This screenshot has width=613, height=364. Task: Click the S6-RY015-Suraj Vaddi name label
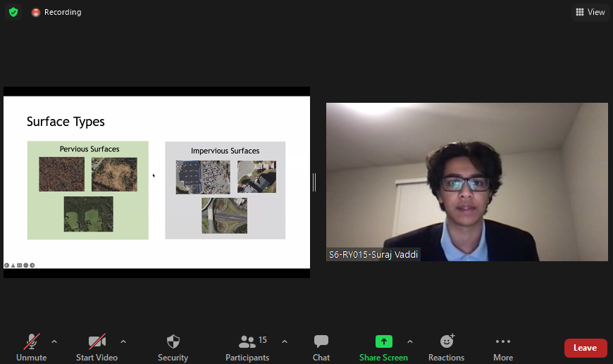click(x=373, y=255)
